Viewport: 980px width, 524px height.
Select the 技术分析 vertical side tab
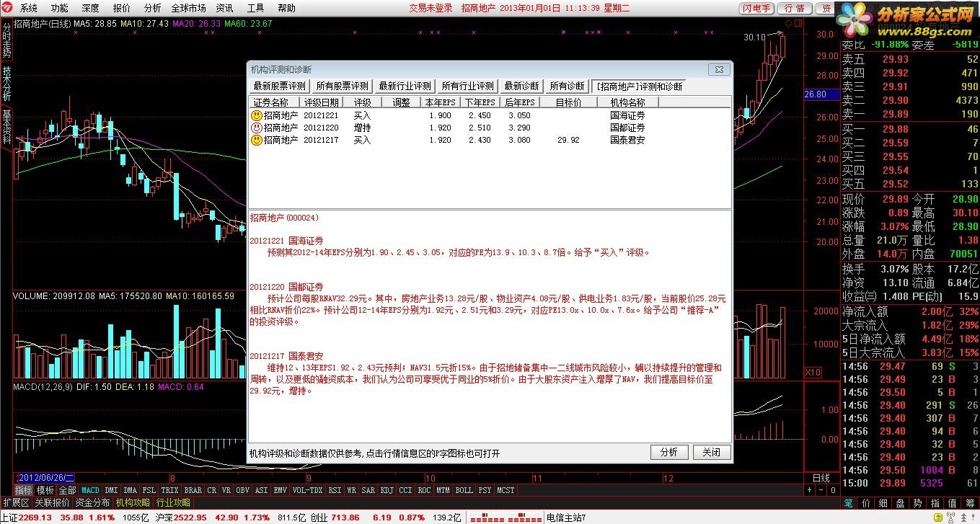point(6,84)
